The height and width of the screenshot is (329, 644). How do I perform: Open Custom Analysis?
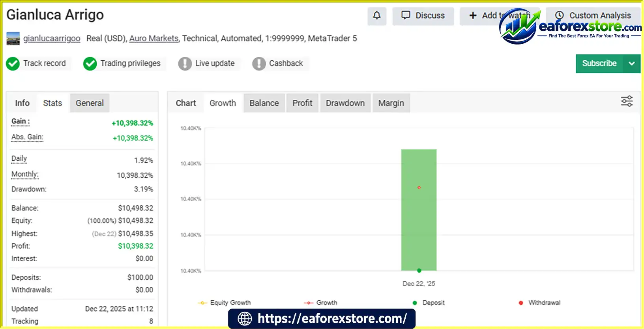(x=593, y=16)
